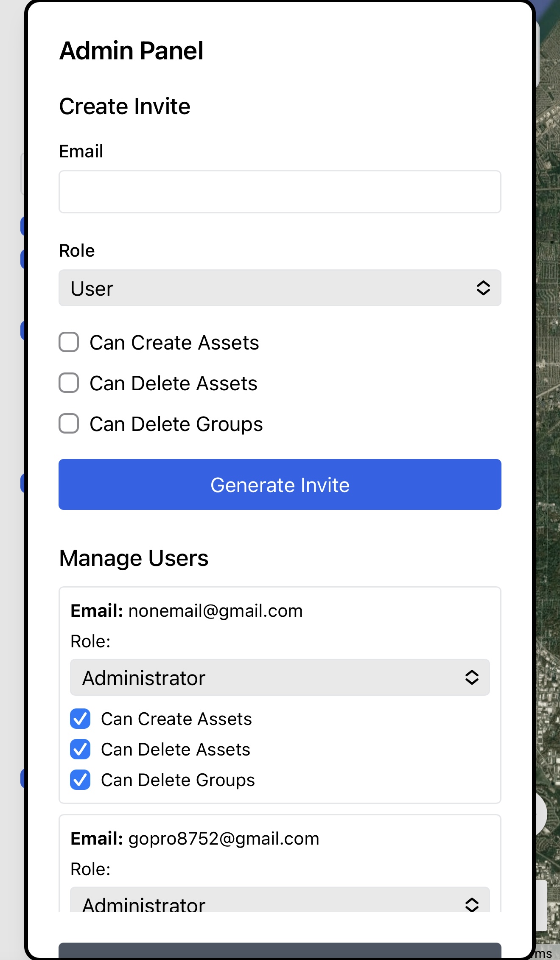This screenshot has width=560, height=960.
Task: Open the Role dropdown showing User
Action: [x=280, y=288]
